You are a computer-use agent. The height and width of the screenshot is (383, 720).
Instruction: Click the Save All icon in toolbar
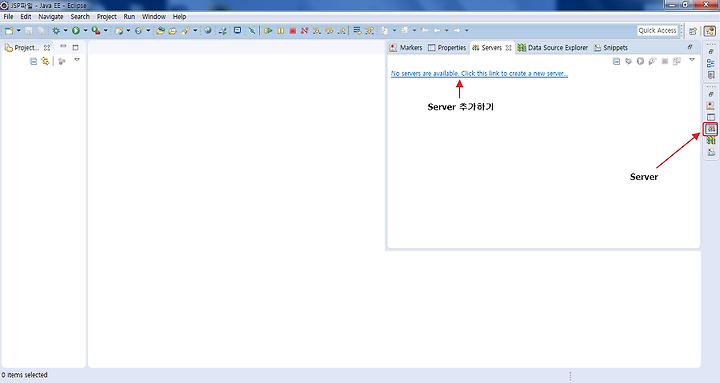41,31
